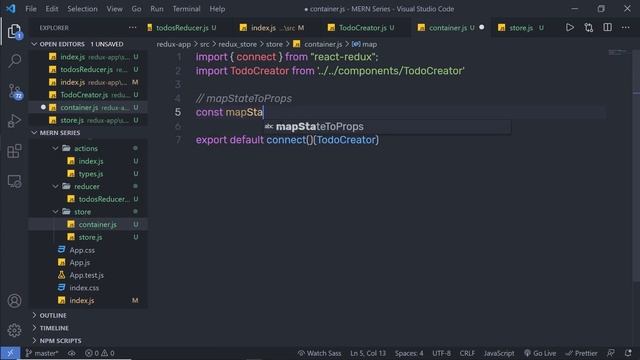The image size is (640, 360).
Task: Open the Extensions view
Action: (x=14, y=151)
